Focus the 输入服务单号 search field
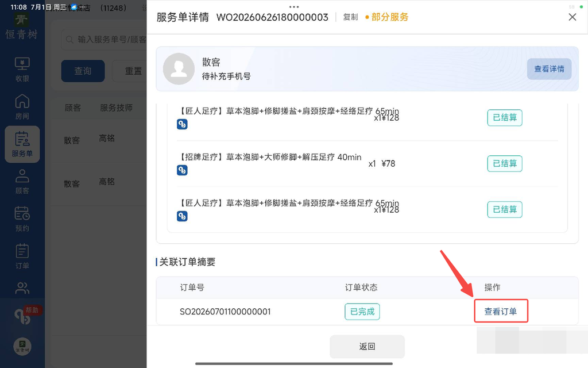Screen dimensions: 588x368 [105, 40]
